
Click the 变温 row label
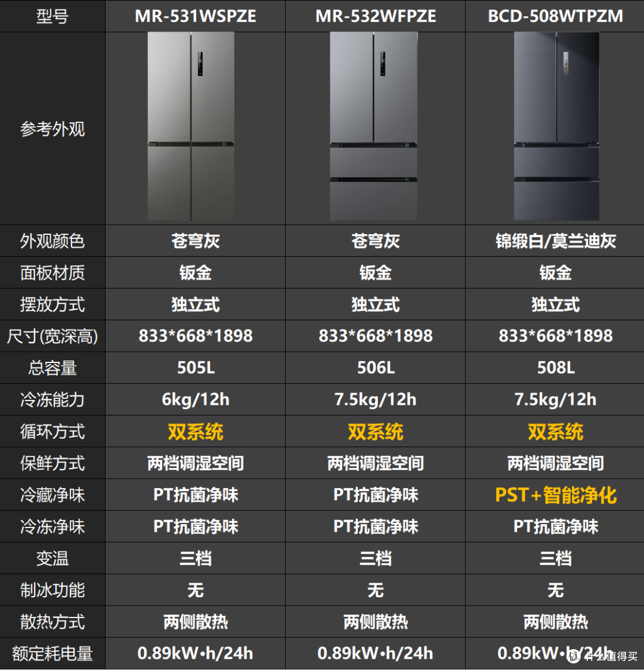click(52, 559)
